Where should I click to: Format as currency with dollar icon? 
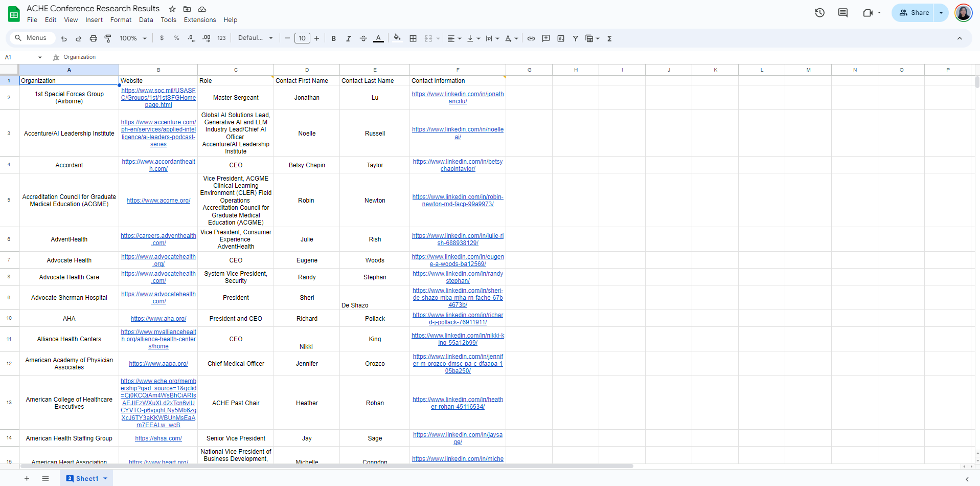(x=162, y=38)
